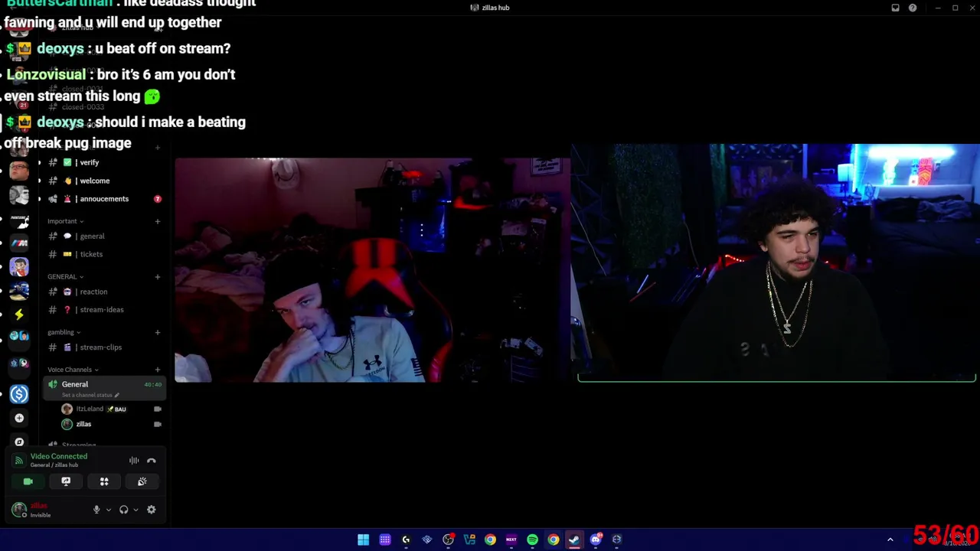Add a channel to Voice Channels category
Image resolution: width=980 pixels, height=551 pixels.
tap(158, 370)
